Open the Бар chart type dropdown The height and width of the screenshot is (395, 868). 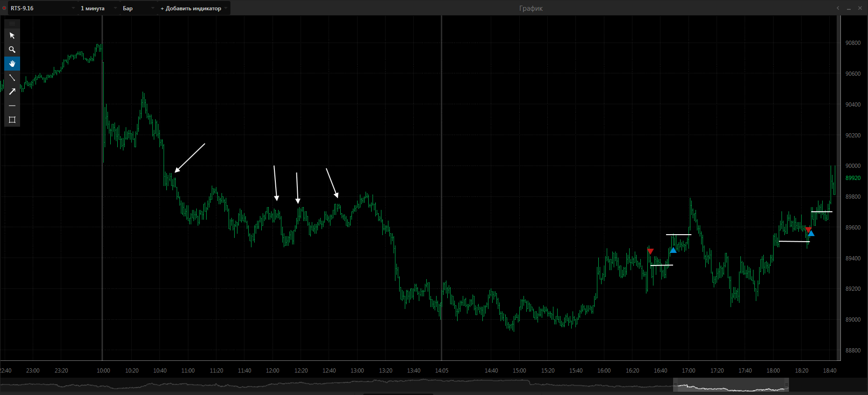tap(139, 8)
